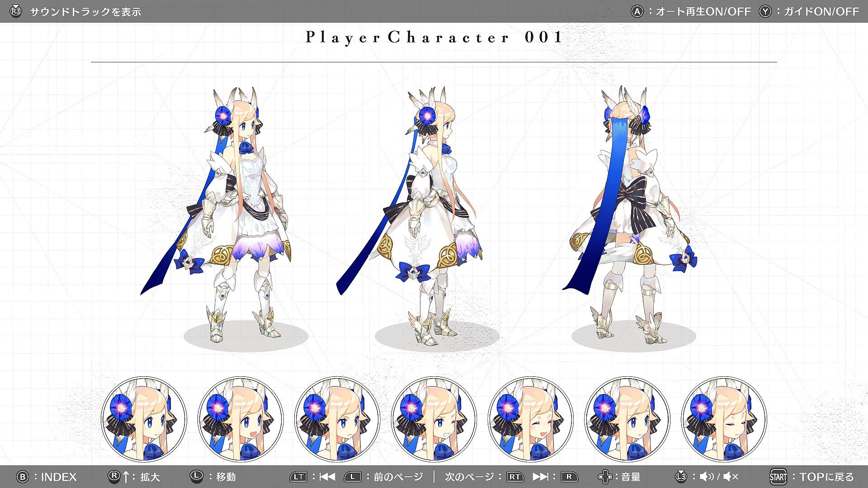Toggle guide display with the Y button icon
This screenshot has width=868, height=488.
click(765, 11)
